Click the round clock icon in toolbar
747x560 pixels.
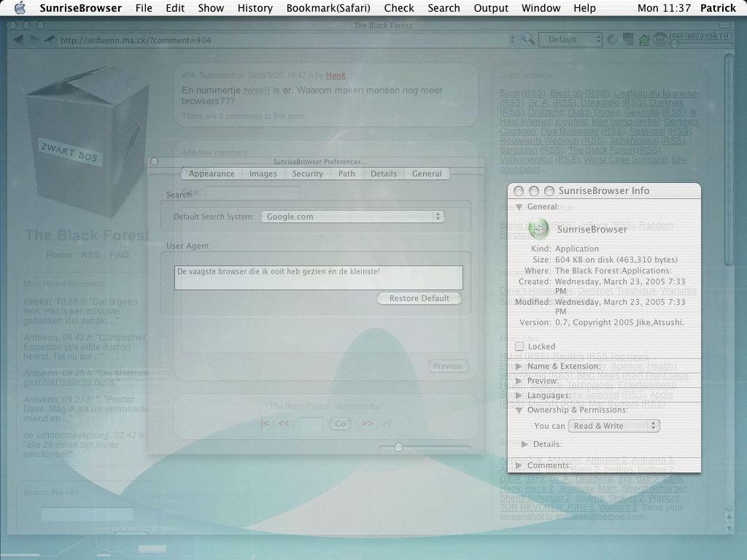[659, 40]
